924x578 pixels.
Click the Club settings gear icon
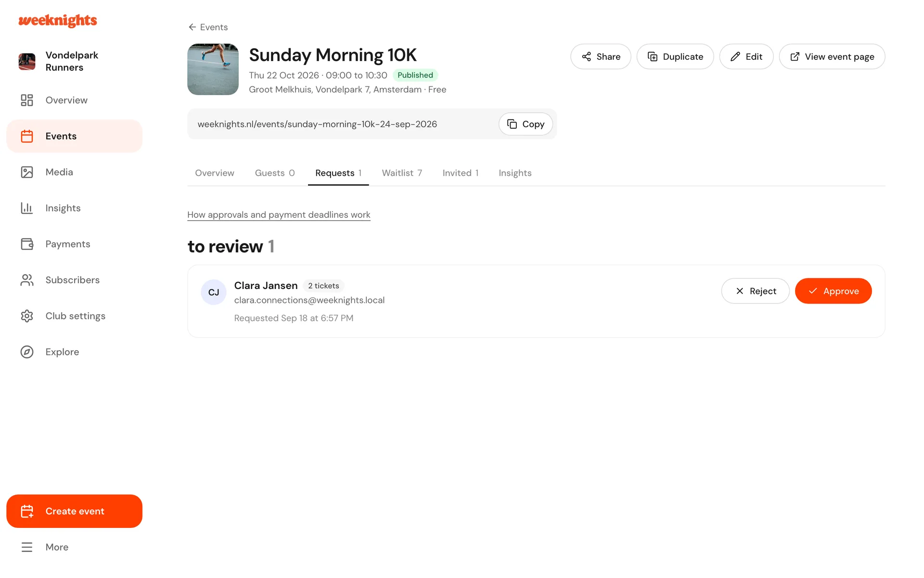[x=27, y=316]
